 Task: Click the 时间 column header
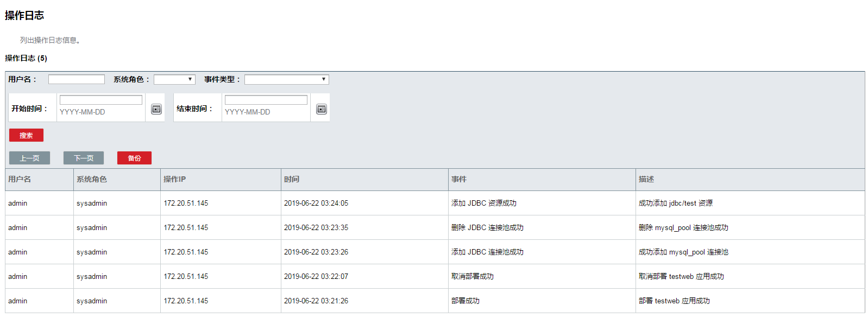pos(292,179)
